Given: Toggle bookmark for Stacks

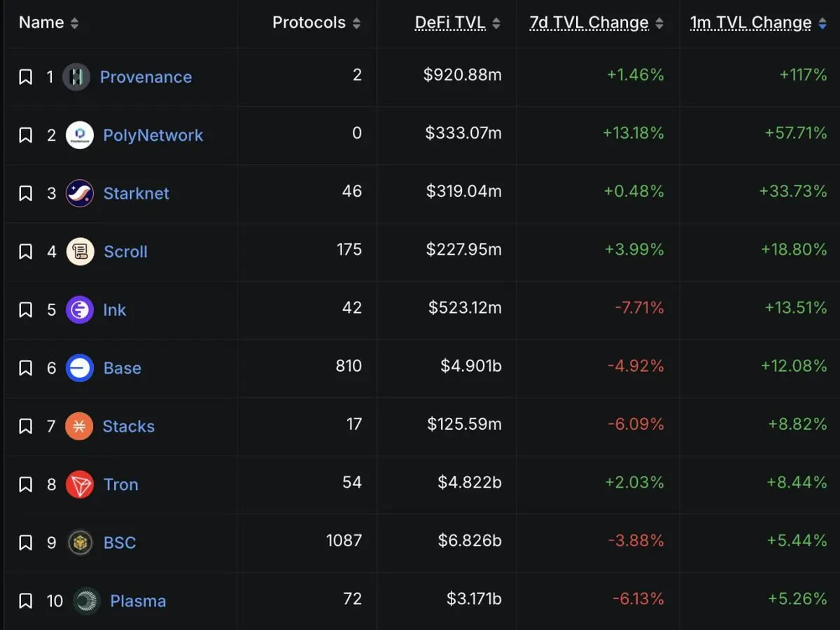Looking at the screenshot, I should (x=25, y=426).
